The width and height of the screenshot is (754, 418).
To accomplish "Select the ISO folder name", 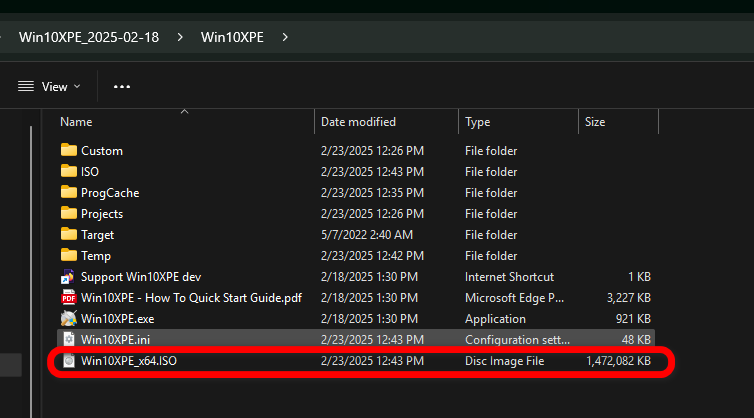I will (x=90, y=172).
